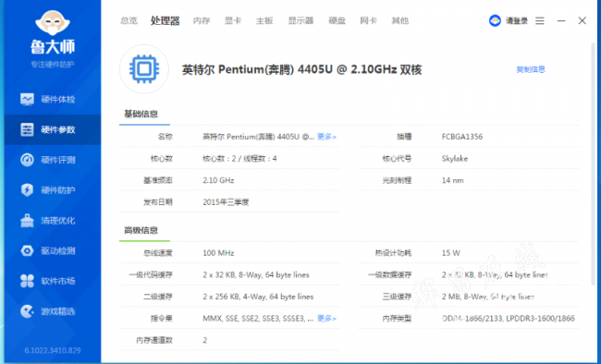Open 硬件体检 in sidebar
Image resolution: width=601 pixels, height=364 pixels.
pos(53,100)
